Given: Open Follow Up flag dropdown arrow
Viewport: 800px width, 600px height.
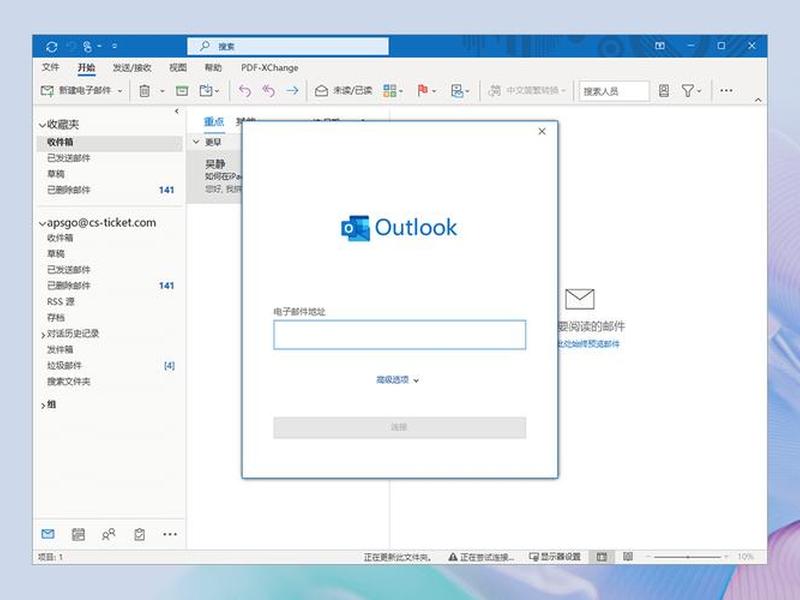Looking at the screenshot, I should coord(434,91).
